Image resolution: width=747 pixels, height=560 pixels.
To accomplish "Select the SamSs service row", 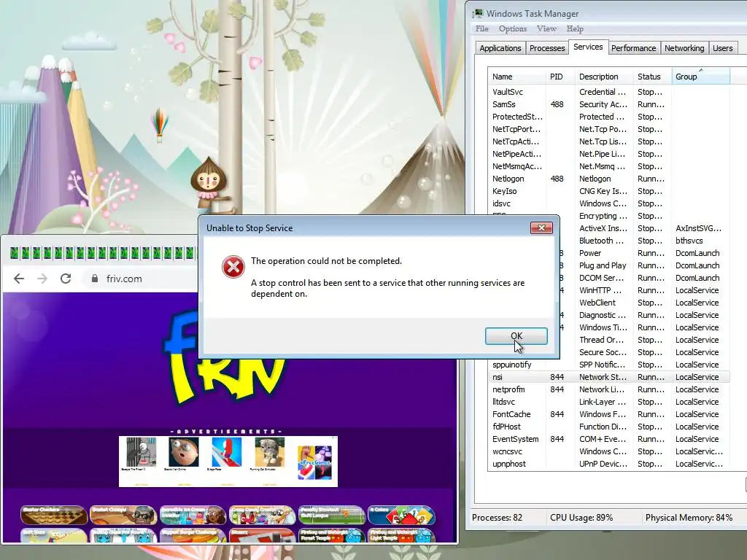I will [x=610, y=104].
